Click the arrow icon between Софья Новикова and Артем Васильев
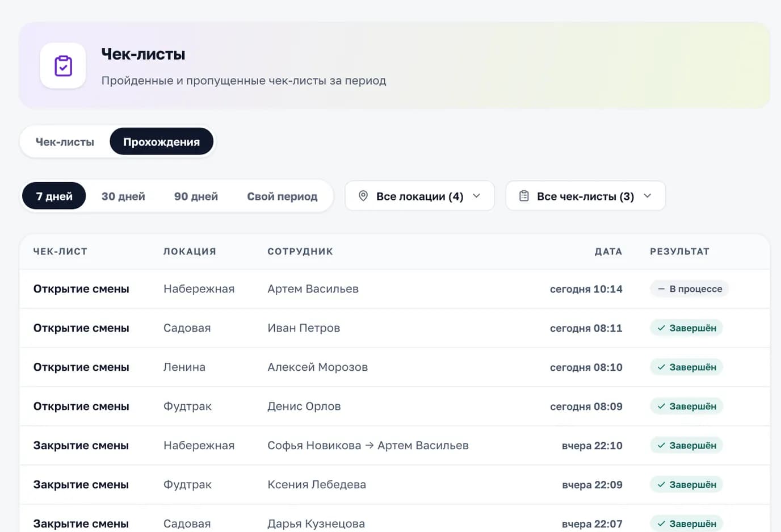781x532 pixels. point(369,446)
